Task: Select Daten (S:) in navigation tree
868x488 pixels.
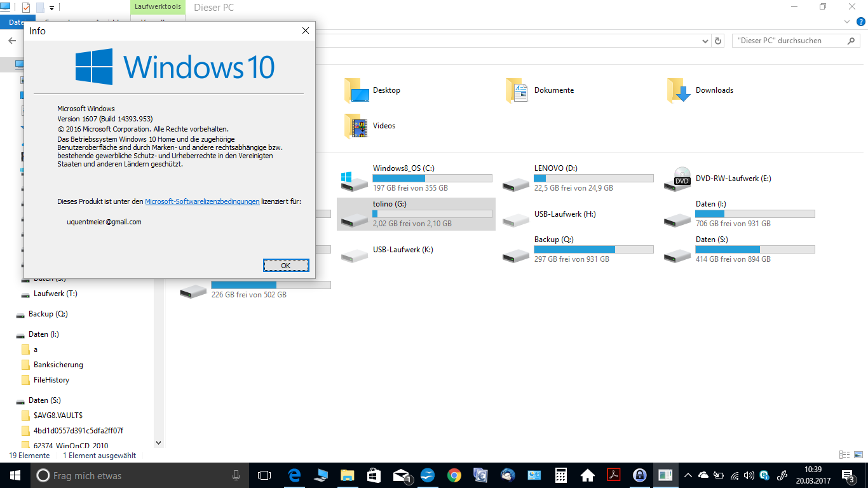Action: [44, 400]
